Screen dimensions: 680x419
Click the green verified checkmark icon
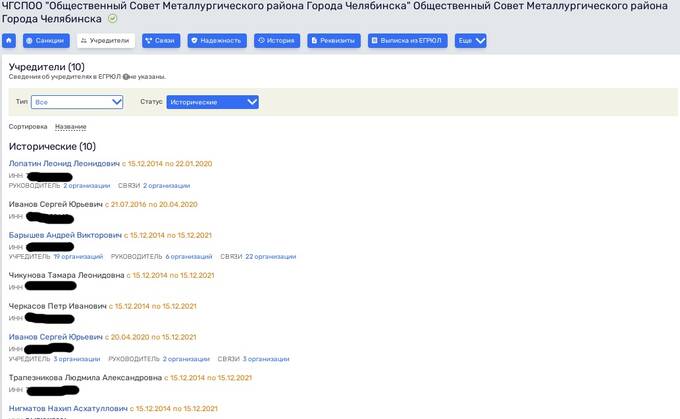tap(112, 19)
